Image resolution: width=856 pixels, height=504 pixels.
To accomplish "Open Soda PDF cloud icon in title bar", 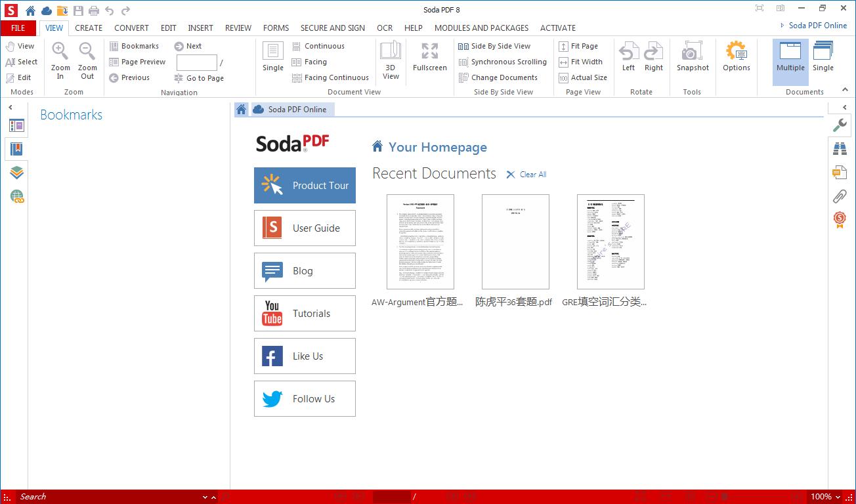I will [47, 10].
